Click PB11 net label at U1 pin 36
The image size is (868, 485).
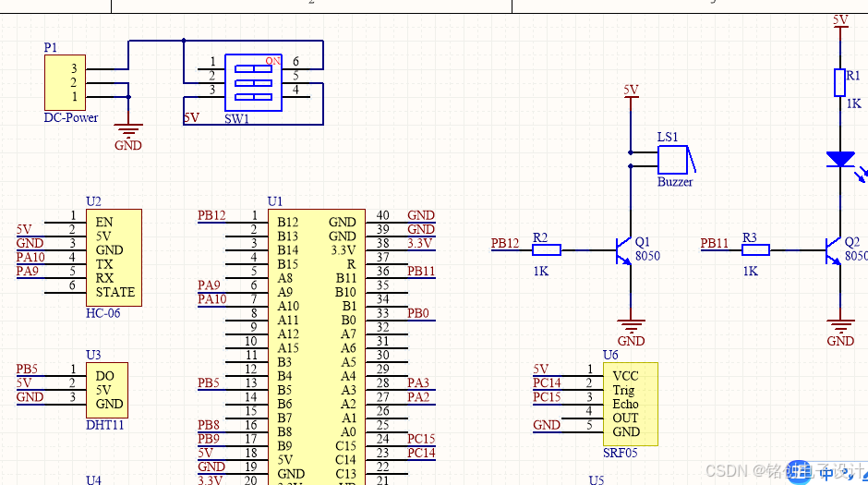coord(421,272)
